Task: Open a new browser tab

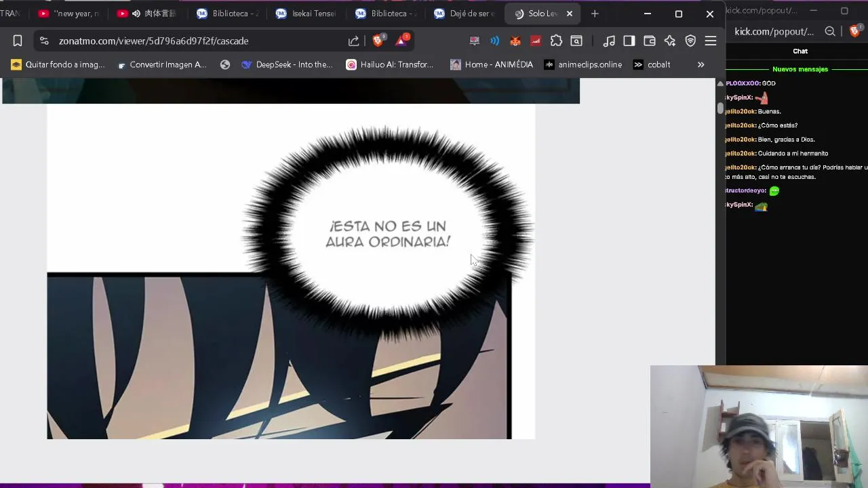Action: (595, 14)
